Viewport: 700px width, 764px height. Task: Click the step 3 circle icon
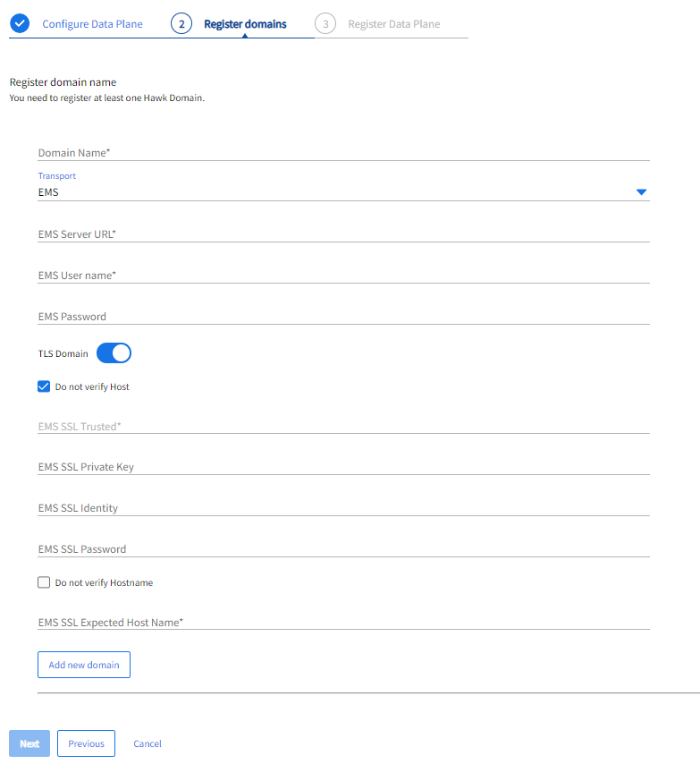pos(325,24)
